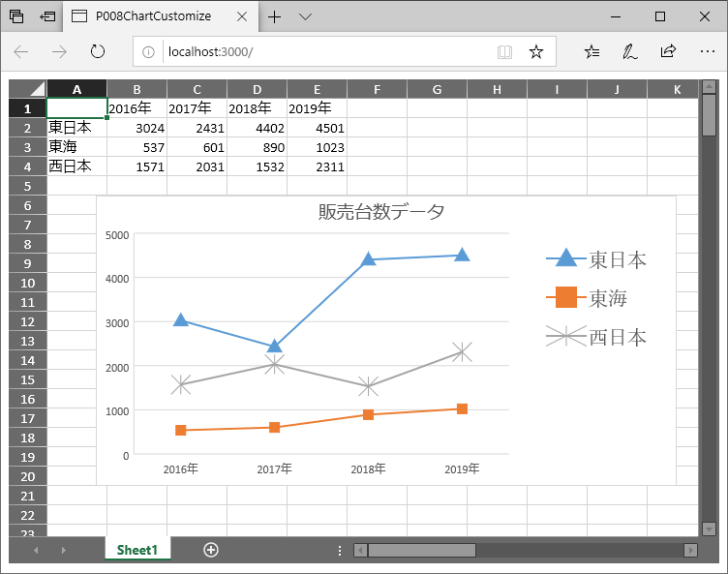Viewport: 728px width, 574px height.
Task: Click vertical scrollbar up arrow
Action: point(709,86)
